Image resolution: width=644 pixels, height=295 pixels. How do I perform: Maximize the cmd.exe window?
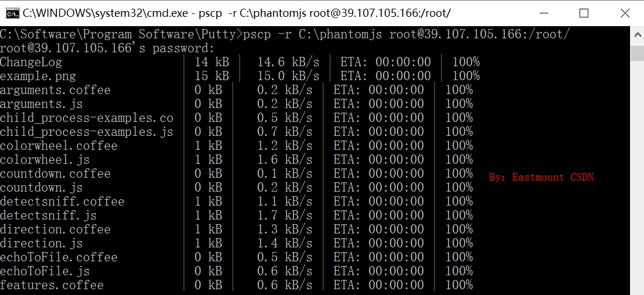coord(584,13)
